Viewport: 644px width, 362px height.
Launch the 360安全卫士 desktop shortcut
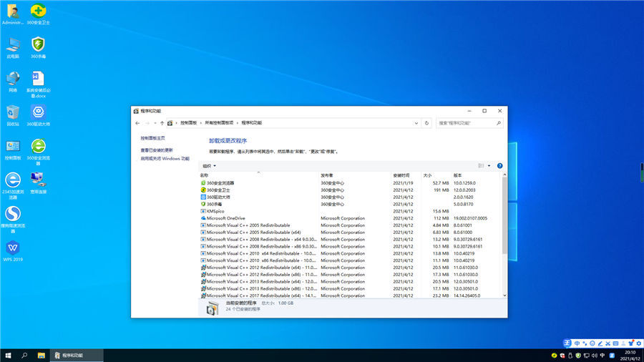tap(38, 14)
